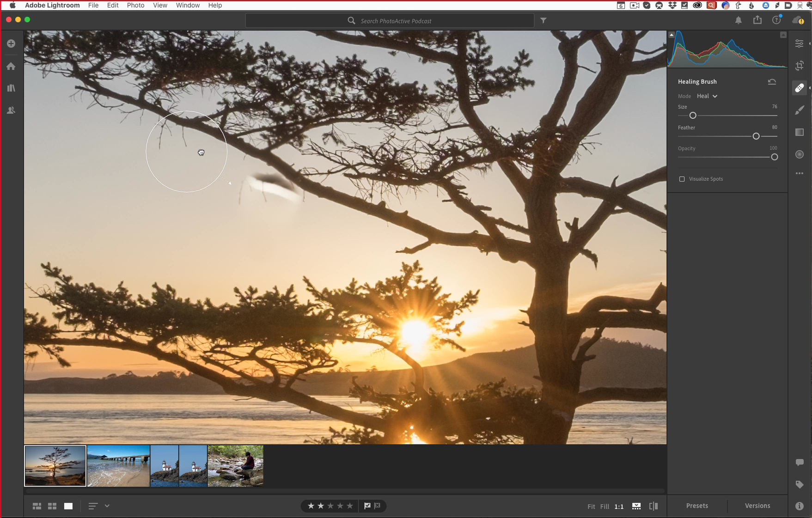Open the Info panel icon

coord(799,506)
